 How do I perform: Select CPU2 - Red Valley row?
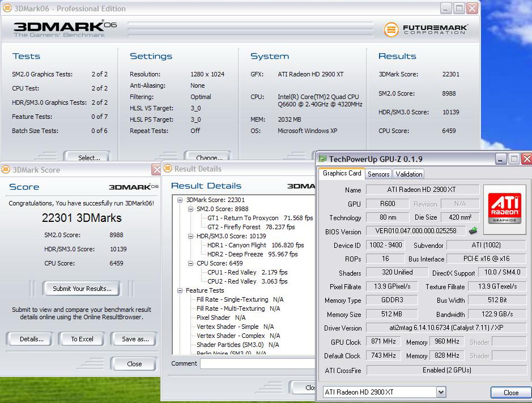point(248,281)
